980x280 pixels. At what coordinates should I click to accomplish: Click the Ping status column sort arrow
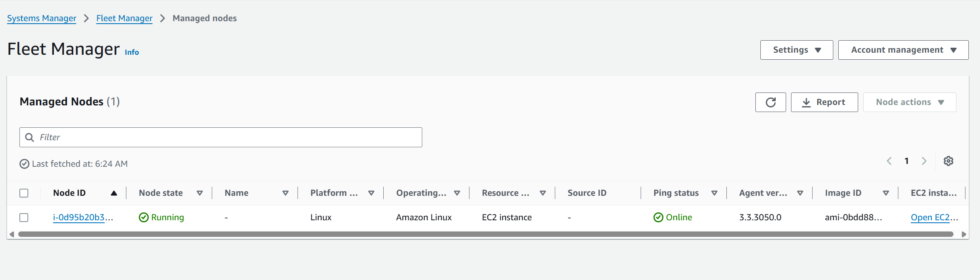click(x=714, y=193)
